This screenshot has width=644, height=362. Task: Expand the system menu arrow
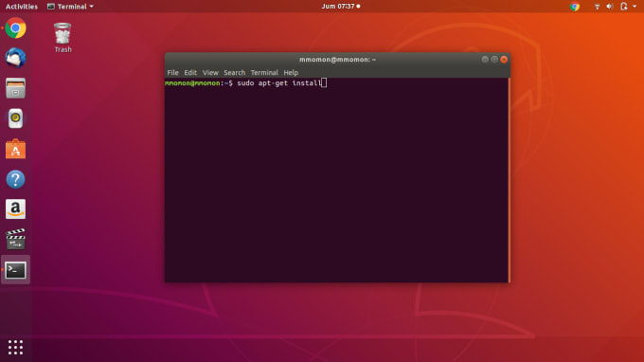635,7
